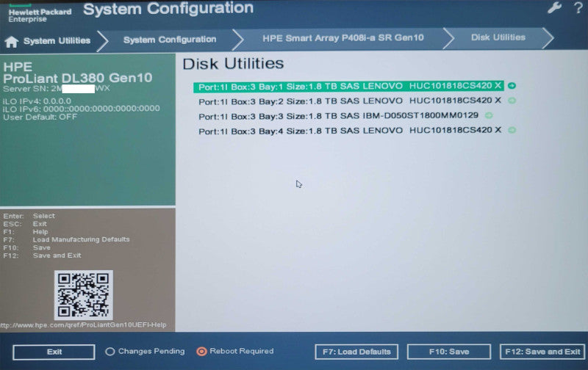Select the Bay:4 LENOVO disk entry
Image resolution: width=588 pixels, height=370 pixels.
coord(350,131)
